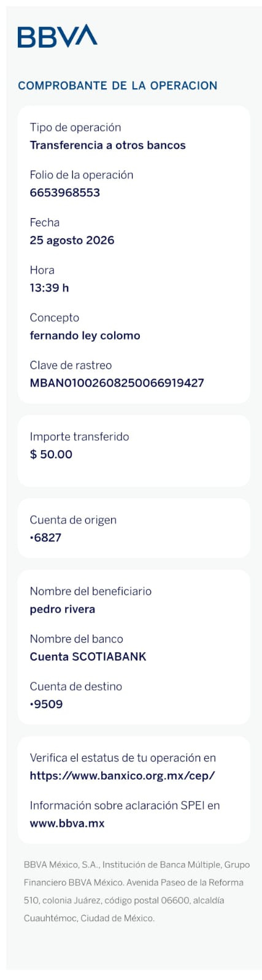Click beneficiary name pedro rivera

click(62, 609)
